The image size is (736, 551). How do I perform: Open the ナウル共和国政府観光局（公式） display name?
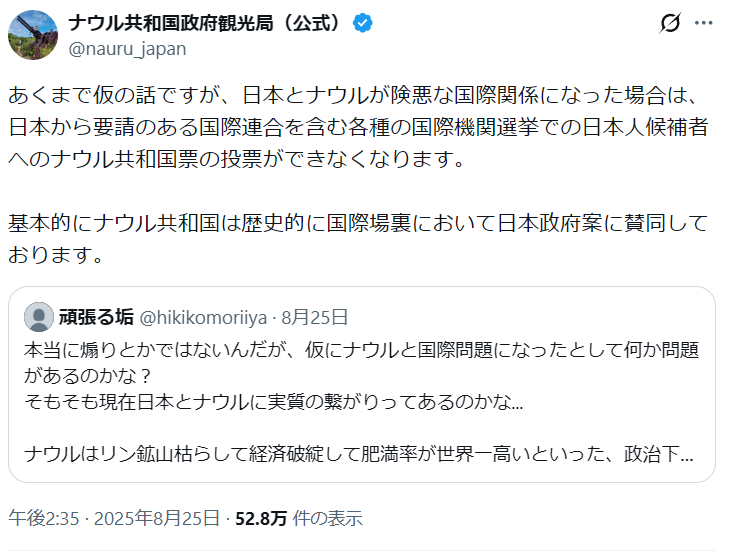click(x=203, y=23)
